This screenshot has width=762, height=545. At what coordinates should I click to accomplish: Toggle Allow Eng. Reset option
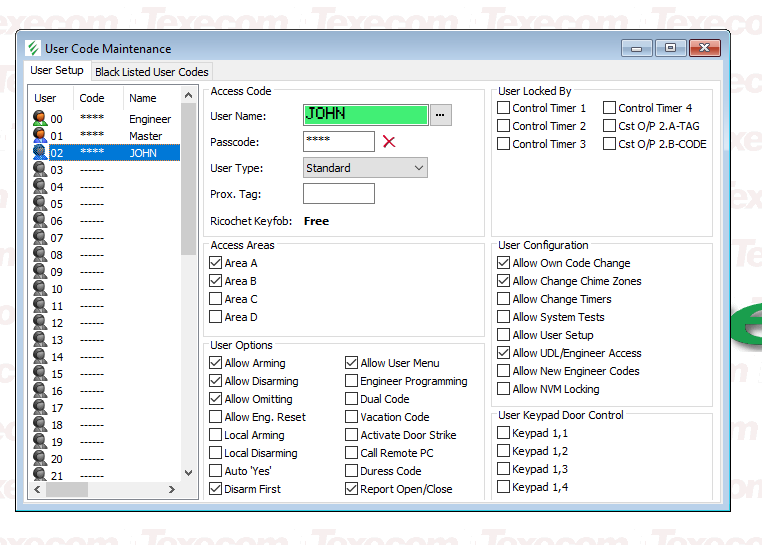216,417
